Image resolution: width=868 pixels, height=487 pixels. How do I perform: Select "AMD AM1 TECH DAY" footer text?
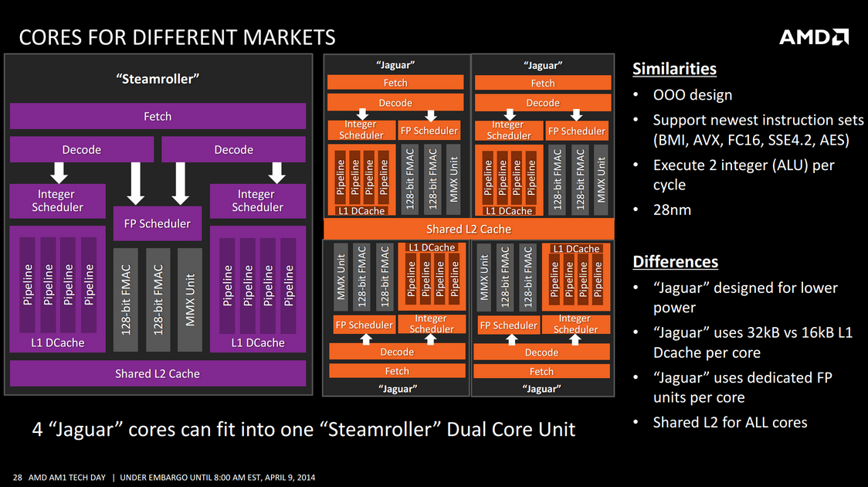click(67, 477)
